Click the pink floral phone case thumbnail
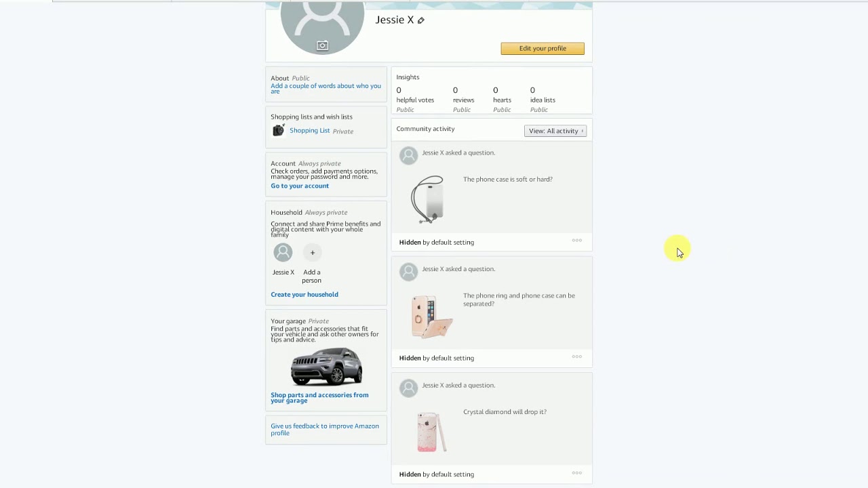This screenshot has width=868, height=488. tap(431, 432)
